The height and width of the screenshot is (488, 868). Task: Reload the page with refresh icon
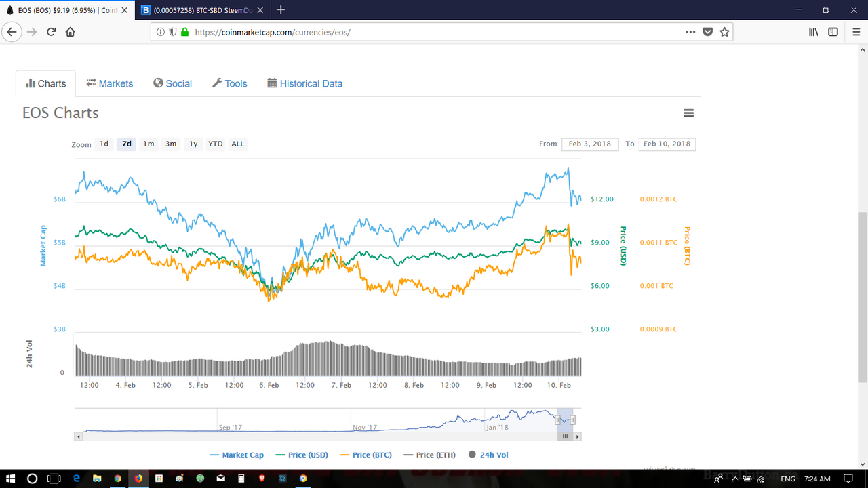[51, 32]
